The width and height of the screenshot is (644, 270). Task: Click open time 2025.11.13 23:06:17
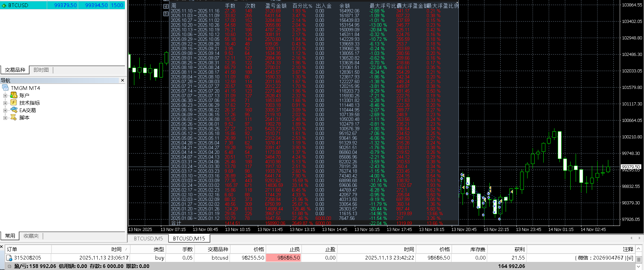(104, 258)
